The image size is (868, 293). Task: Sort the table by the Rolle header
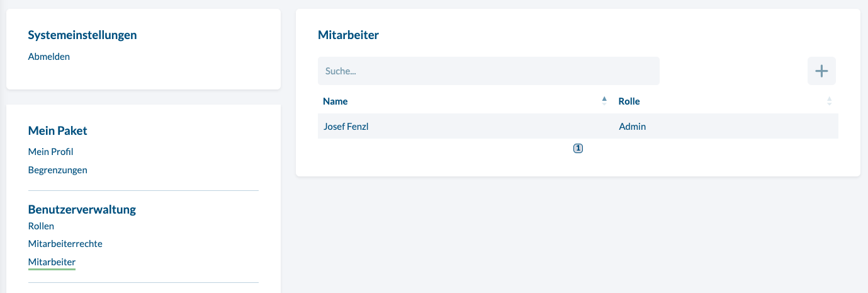[x=629, y=101]
